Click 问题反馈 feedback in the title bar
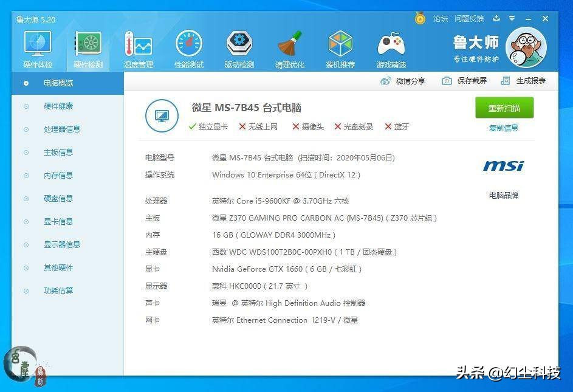The width and height of the screenshot is (573, 392). (x=468, y=18)
